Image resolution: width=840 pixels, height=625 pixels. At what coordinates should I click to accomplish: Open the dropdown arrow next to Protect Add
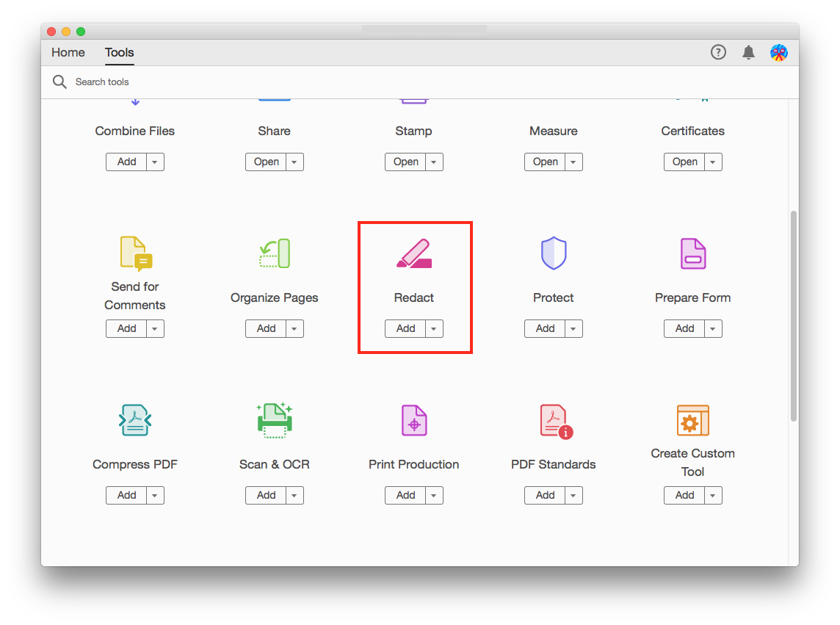tap(573, 329)
